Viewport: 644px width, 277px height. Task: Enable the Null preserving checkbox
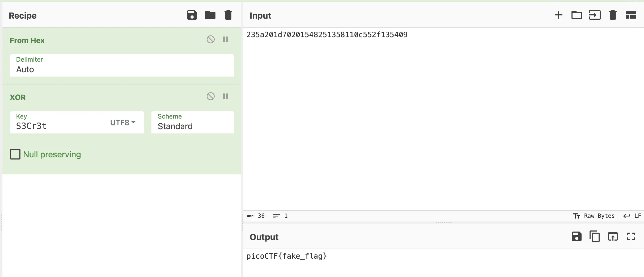tap(15, 154)
